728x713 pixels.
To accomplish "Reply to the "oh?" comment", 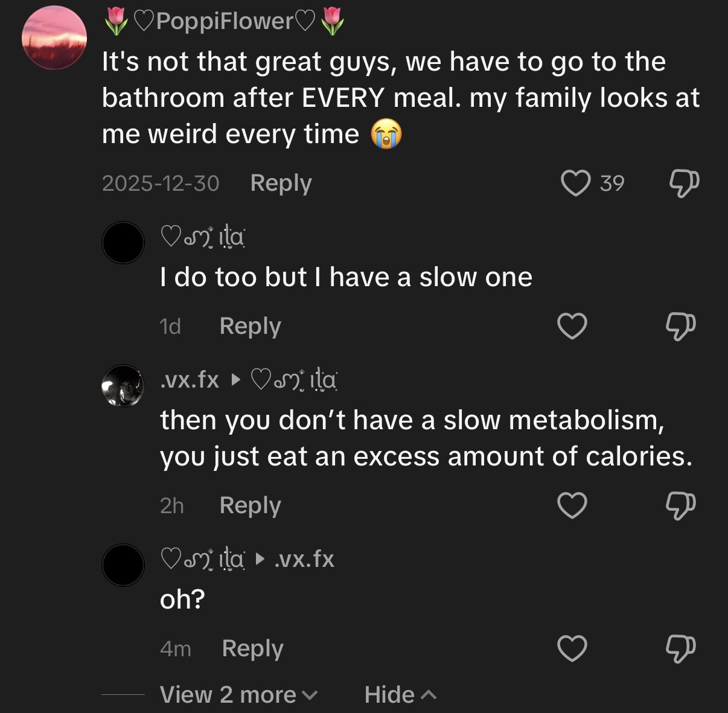I will point(252,648).
